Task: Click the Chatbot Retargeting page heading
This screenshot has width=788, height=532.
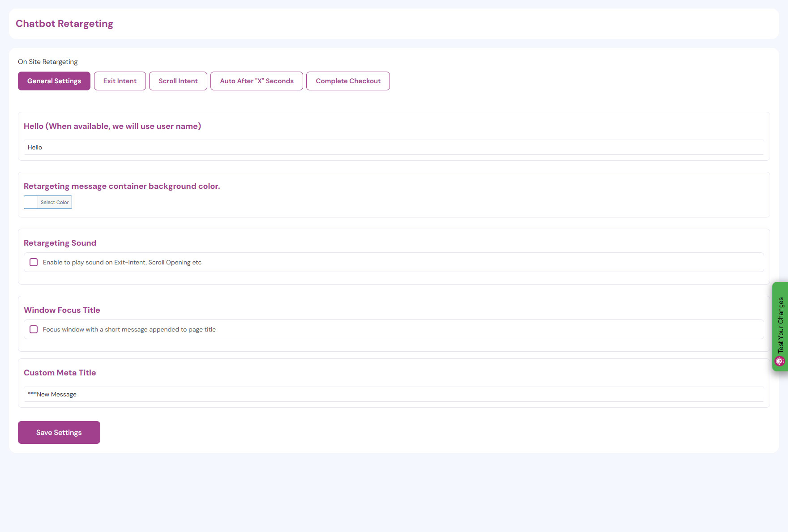Action: 64,24
